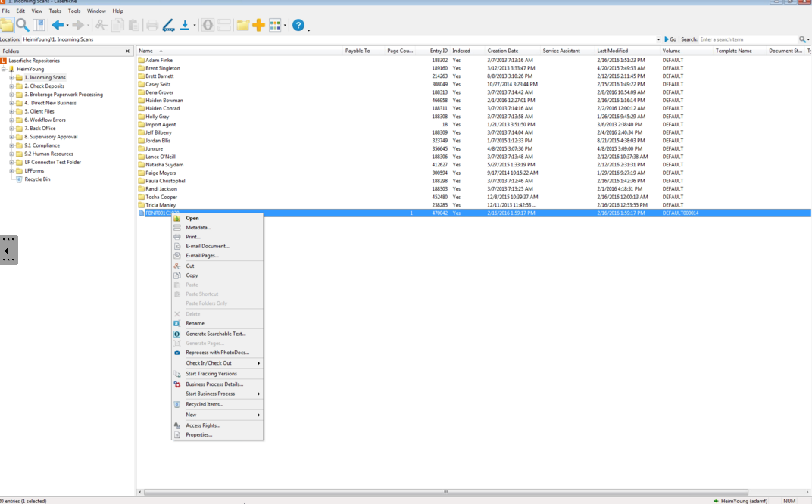Choose Generate Searchable Text... in context menu
The image size is (812, 504).
click(x=215, y=334)
